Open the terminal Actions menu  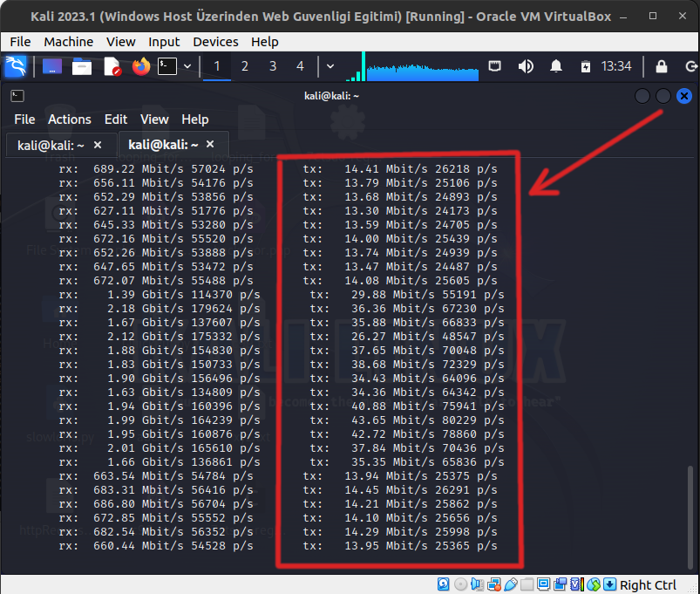(x=69, y=119)
